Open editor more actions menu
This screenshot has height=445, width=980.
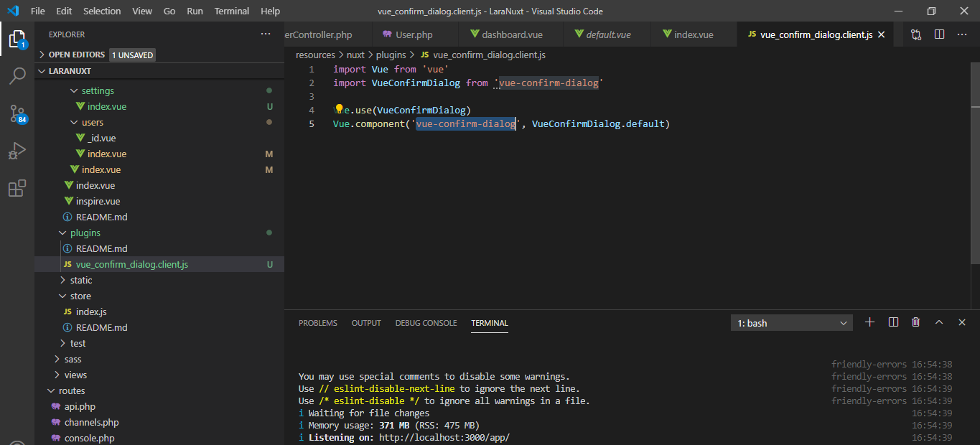pyautogui.click(x=962, y=34)
